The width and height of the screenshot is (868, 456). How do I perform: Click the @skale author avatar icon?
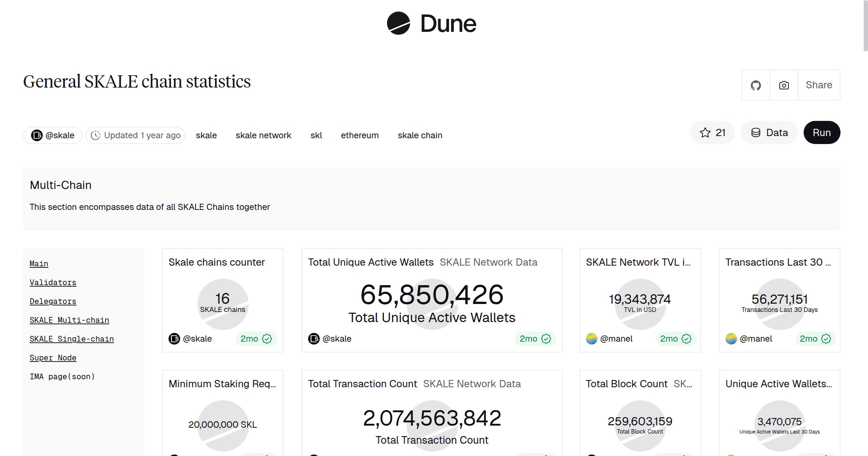tap(37, 135)
